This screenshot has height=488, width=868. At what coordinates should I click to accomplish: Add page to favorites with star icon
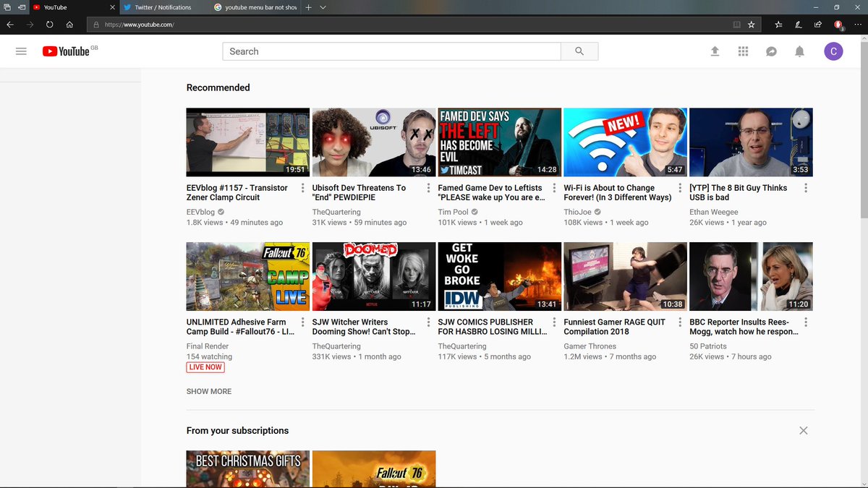[x=752, y=24]
